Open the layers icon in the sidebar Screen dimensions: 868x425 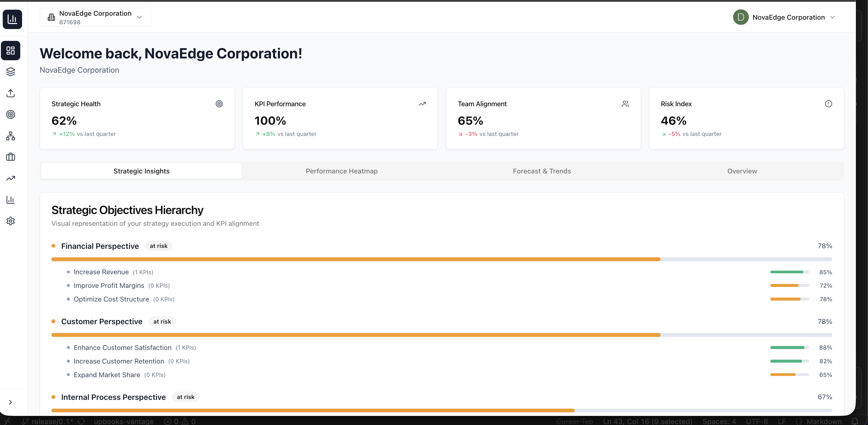click(11, 71)
